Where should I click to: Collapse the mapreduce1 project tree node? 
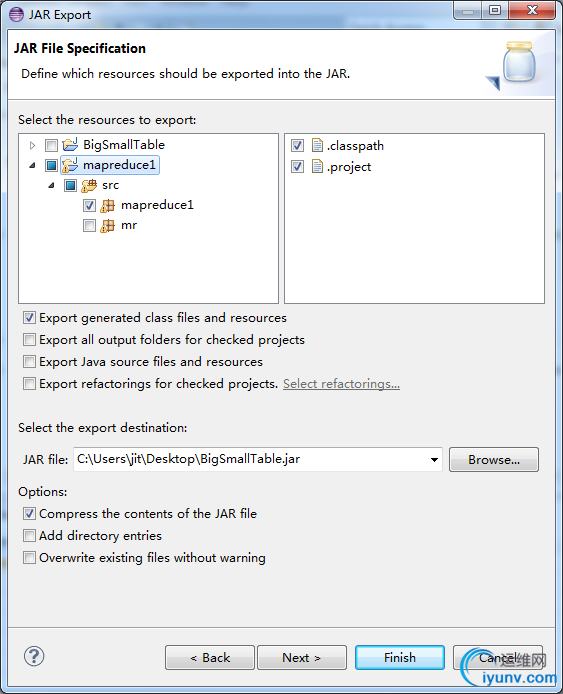(32, 166)
